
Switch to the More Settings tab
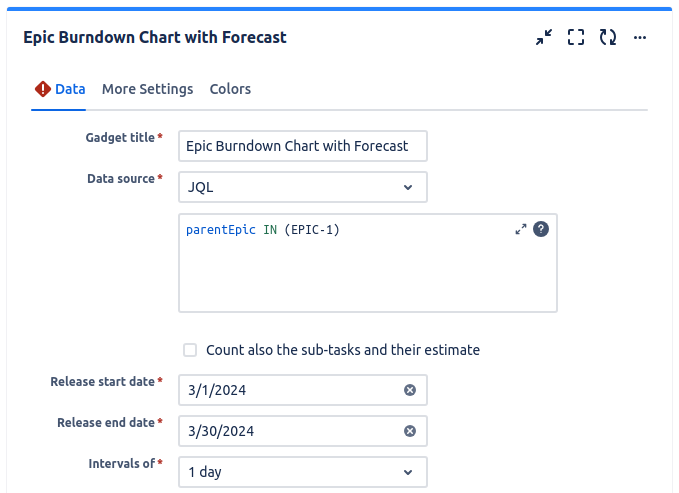147,89
